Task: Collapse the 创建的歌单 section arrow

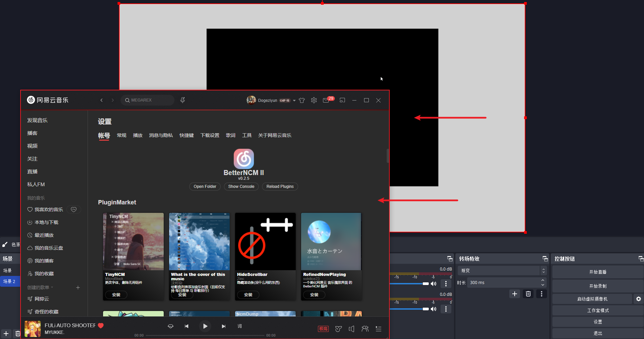Action: pyautogui.click(x=52, y=288)
